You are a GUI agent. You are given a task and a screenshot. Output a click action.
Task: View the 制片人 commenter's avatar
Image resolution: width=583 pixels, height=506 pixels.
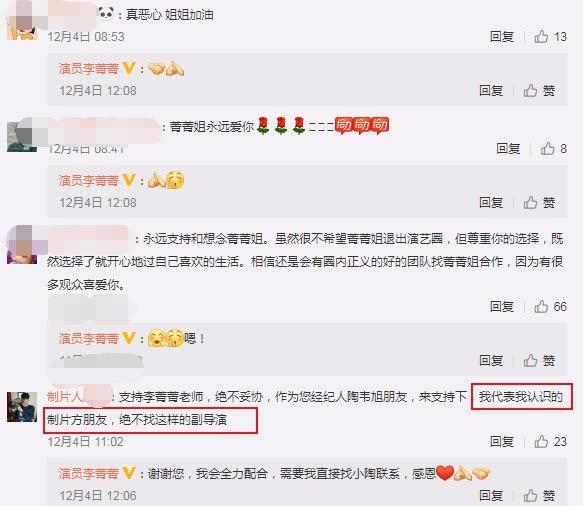[22, 407]
